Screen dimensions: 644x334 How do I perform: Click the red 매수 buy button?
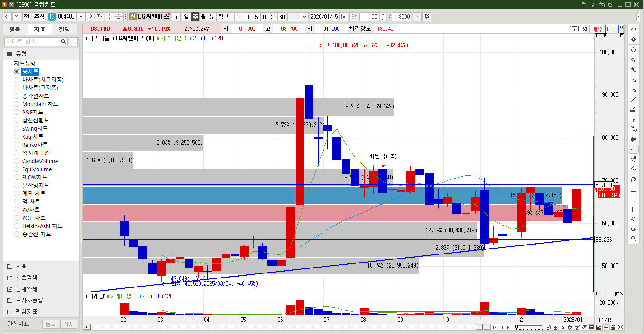coord(597,29)
